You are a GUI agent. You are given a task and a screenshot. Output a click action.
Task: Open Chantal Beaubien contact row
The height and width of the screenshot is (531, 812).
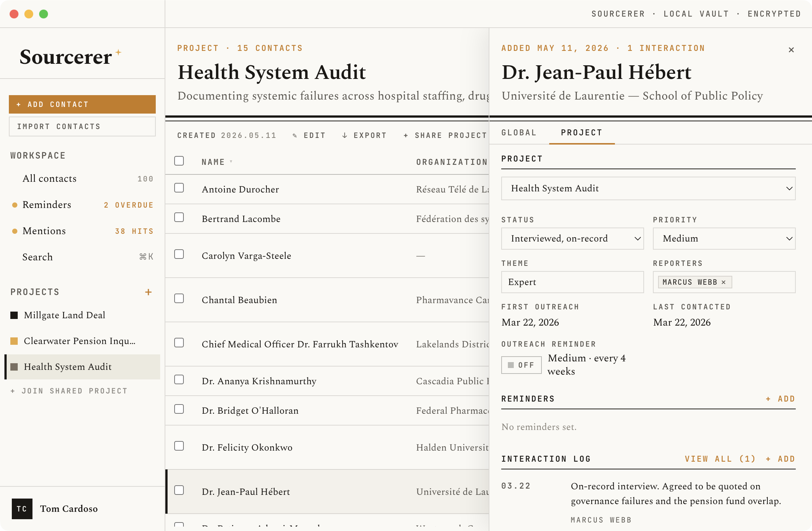click(x=327, y=300)
